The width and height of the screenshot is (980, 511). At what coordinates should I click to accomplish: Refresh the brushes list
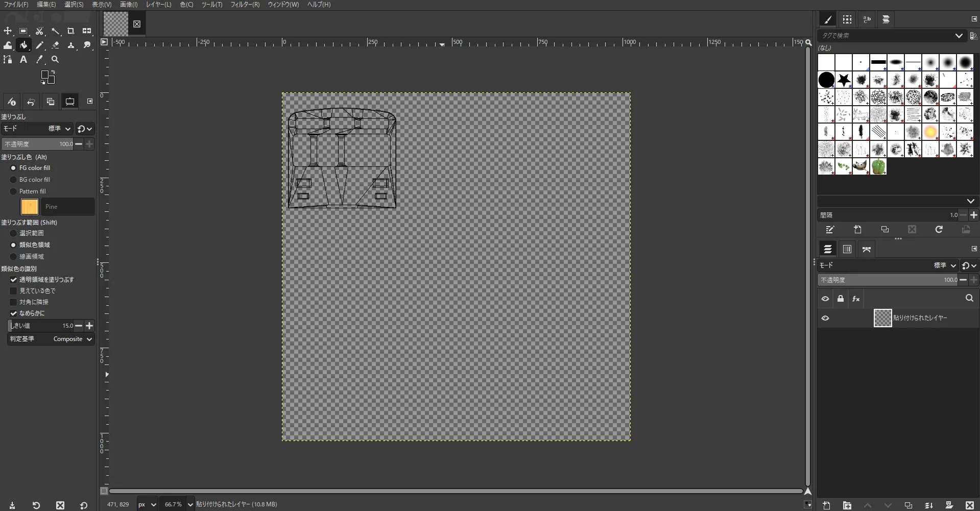[x=939, y=230]
